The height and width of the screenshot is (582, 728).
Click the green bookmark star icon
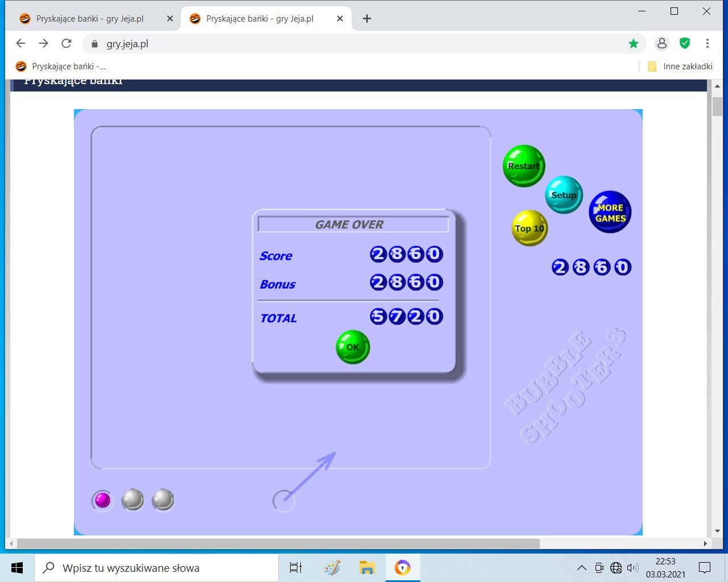pos(634,44)
